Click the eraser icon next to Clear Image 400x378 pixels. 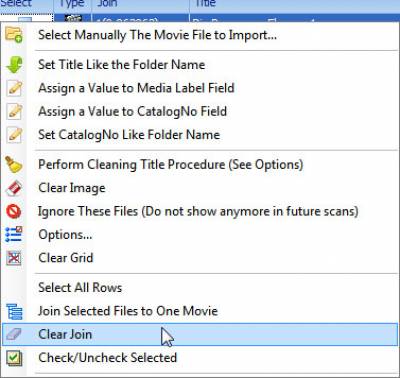pos(14,188)
